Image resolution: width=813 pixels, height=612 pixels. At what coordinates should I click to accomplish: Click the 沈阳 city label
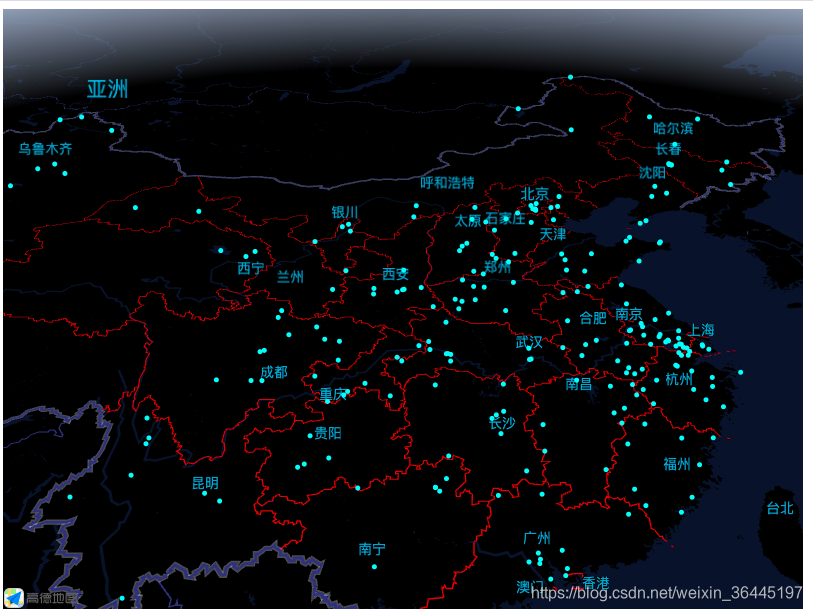tap(652, 172)
